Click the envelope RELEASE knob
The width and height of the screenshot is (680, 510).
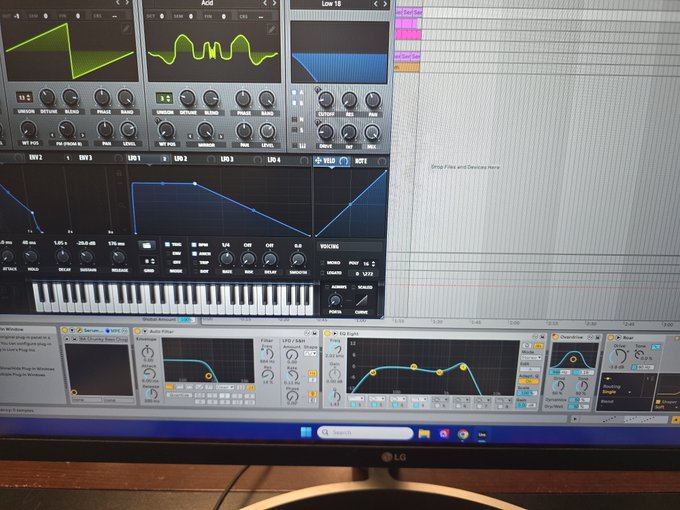point(118,257)
